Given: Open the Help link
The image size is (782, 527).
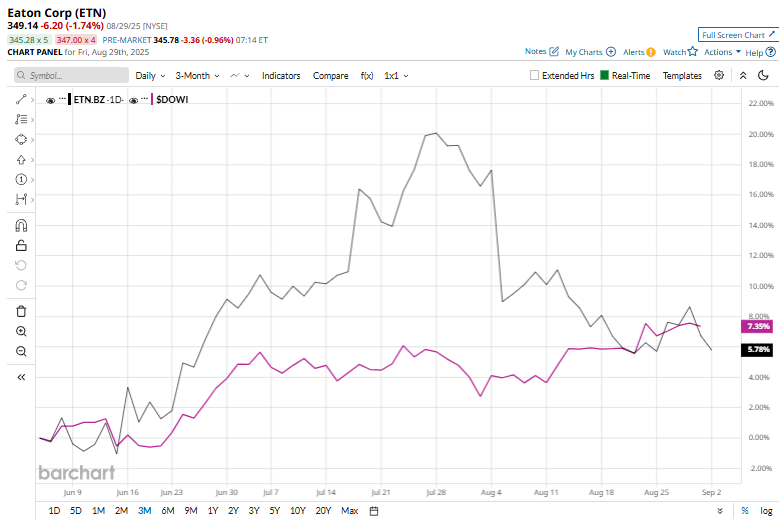Looking at the screenshot, I should (761, 52).
